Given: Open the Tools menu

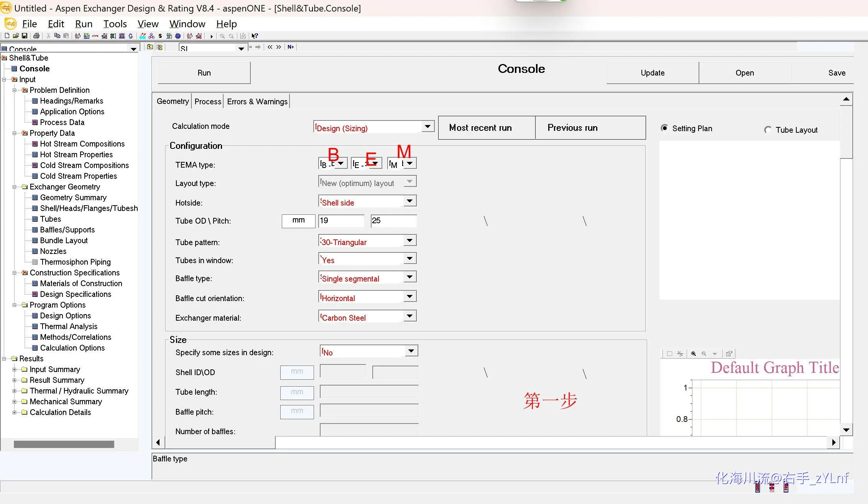Looking at the screenshot, I should coord(115,24).
